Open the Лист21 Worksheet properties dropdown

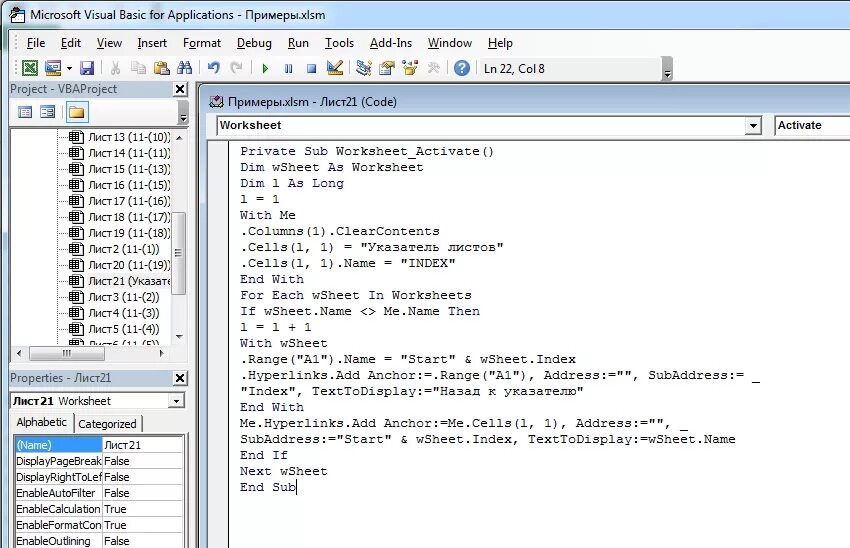(x=176, y=401)
